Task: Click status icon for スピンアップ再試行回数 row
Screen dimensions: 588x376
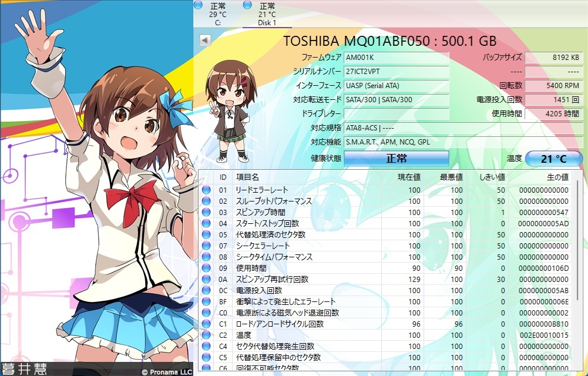Action: click(x=206, y=279)
